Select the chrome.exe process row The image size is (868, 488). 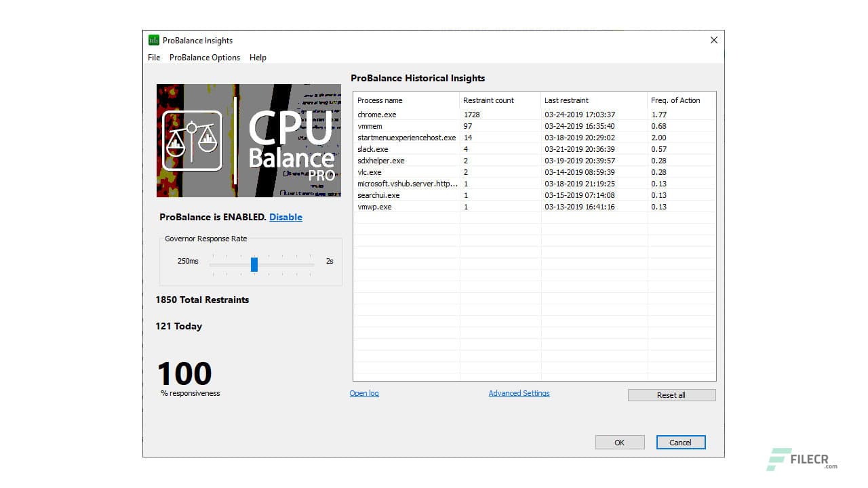point(407,115)
